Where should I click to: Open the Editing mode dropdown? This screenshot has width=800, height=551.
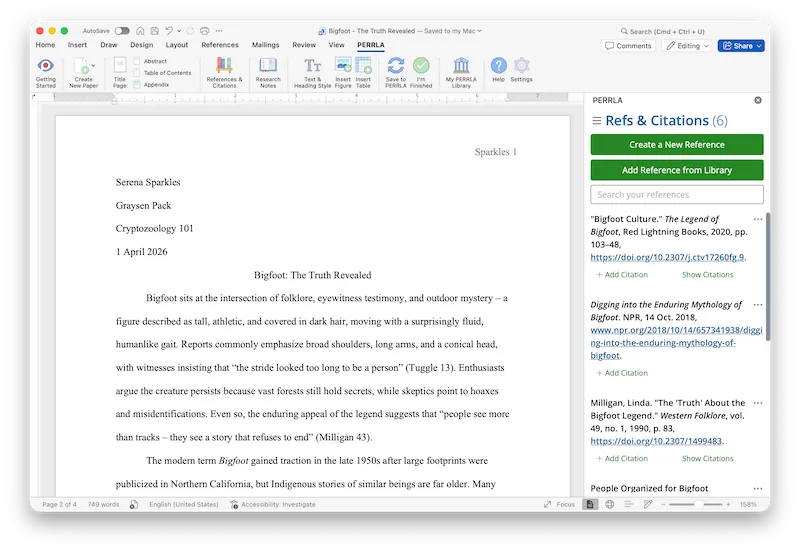pos(687,46)
